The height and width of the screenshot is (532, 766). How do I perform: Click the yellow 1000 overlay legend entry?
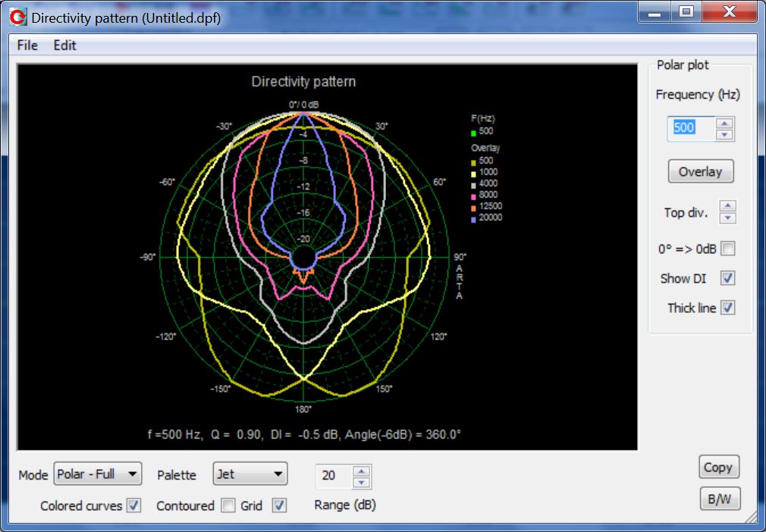(484, 172)
